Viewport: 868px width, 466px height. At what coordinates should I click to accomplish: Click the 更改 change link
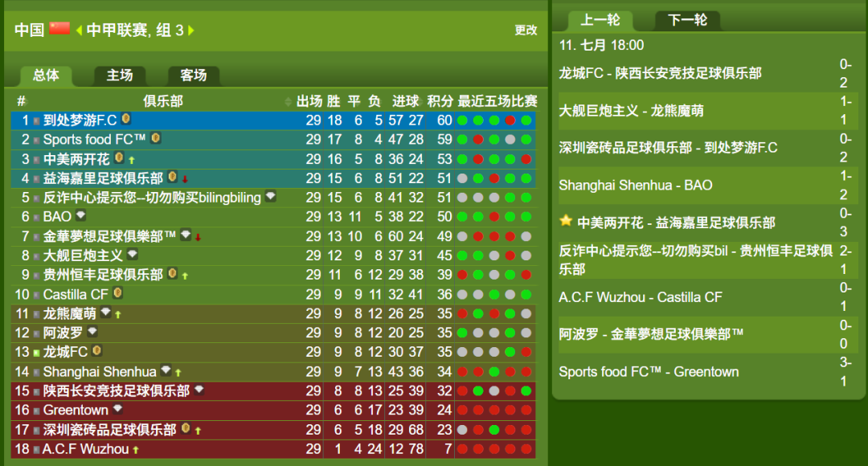[x=526, y=30]
